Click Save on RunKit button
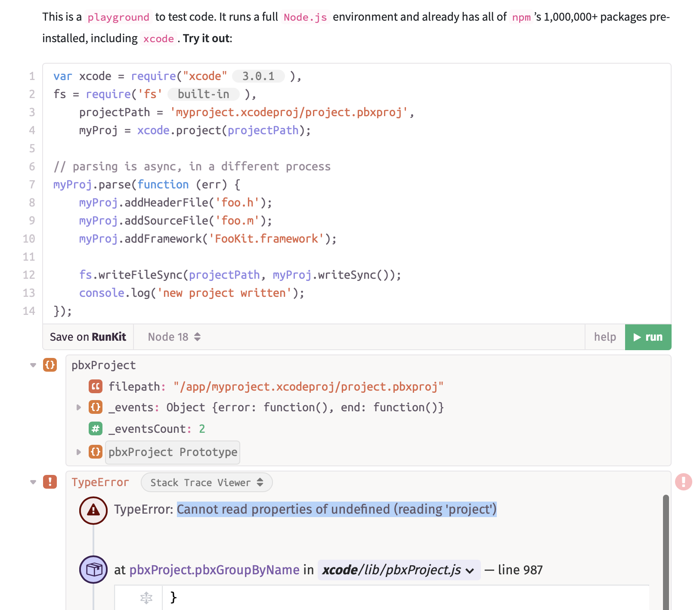The image size is (700, 610). pos(88,337)
